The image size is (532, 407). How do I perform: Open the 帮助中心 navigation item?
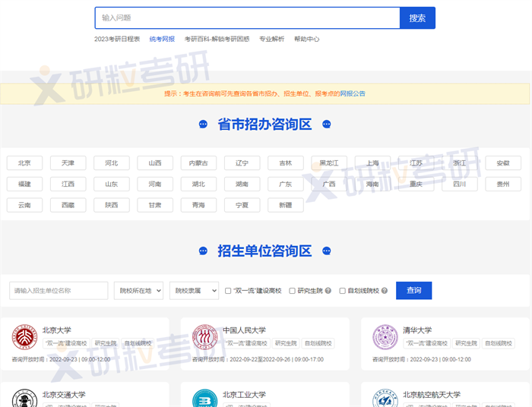click(x=306, y=39)
